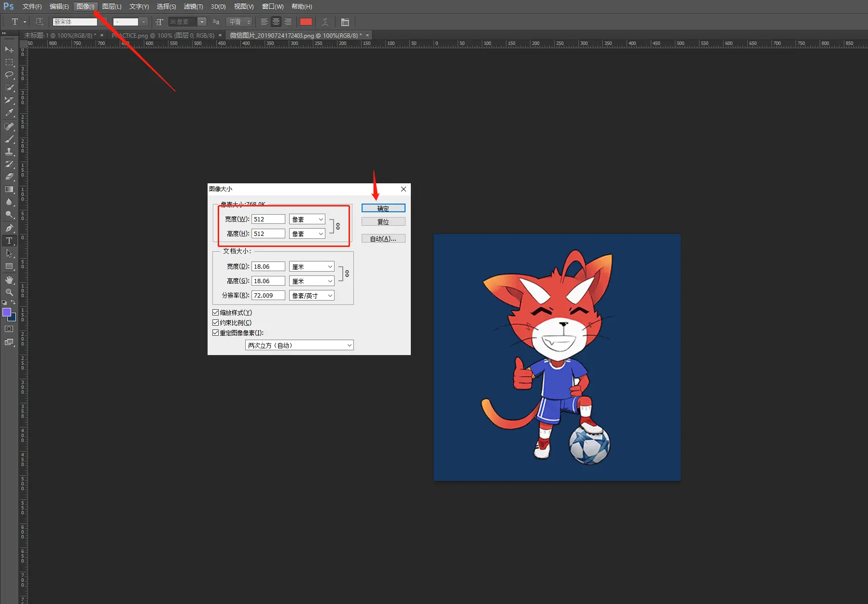Select the Eyedropper tool

click(9, 113)
